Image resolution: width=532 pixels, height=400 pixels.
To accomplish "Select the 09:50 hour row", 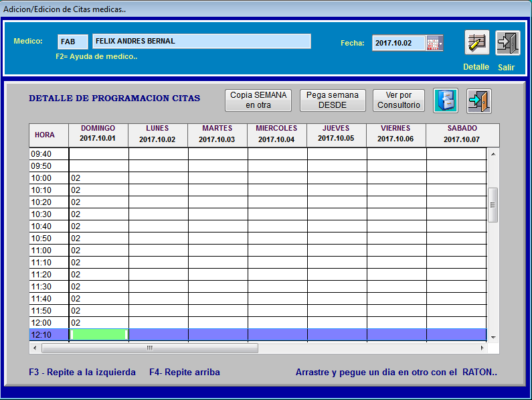I will coord(258,166).
